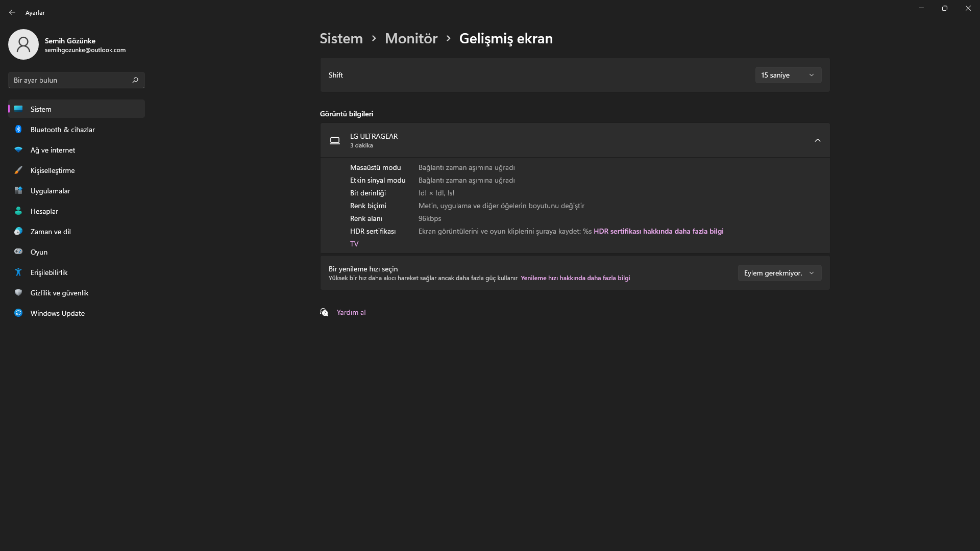
Task: Open Ağ ve internet network icon
Action: click(x=18, y=150)
